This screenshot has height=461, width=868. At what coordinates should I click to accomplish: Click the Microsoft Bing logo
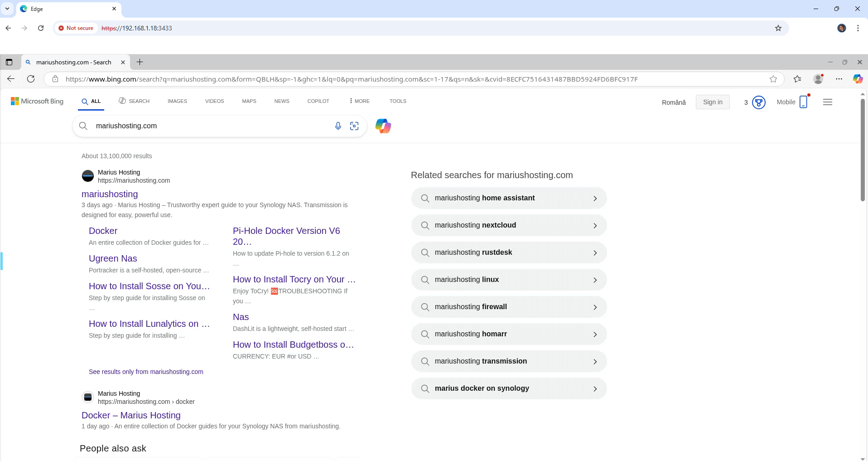(37, 101)
